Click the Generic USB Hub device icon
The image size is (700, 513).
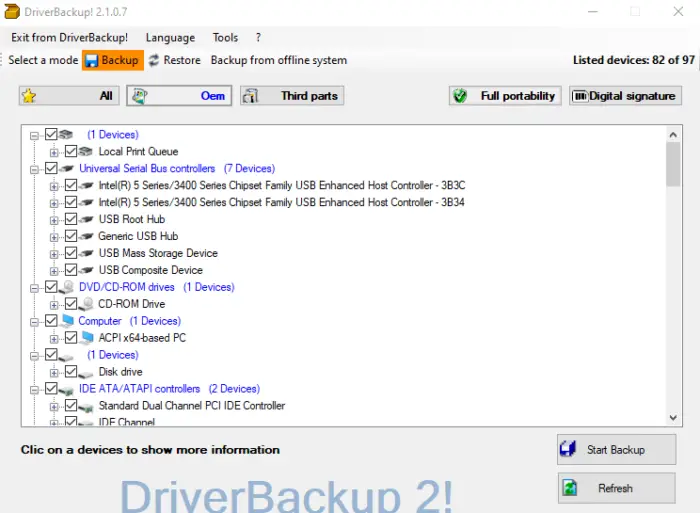pos(86,236)
